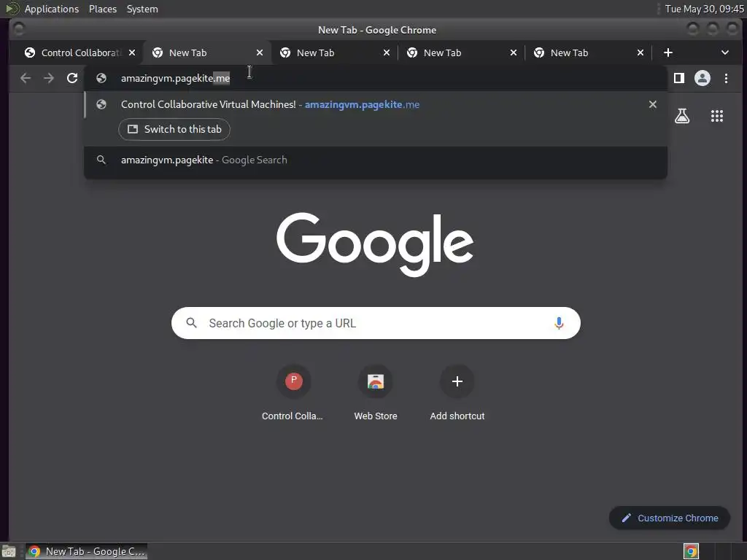Choose the amazingvm.pagekite Google Search suggestion
Image resolution: width=747 pixels, height=560 pixels.
376,160
